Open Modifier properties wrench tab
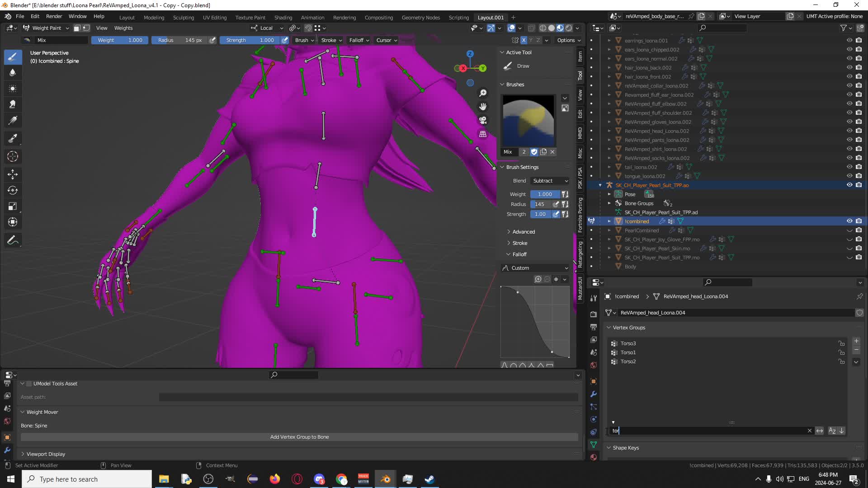Screen dimensions: 868x488 click(x=594, y=394)
